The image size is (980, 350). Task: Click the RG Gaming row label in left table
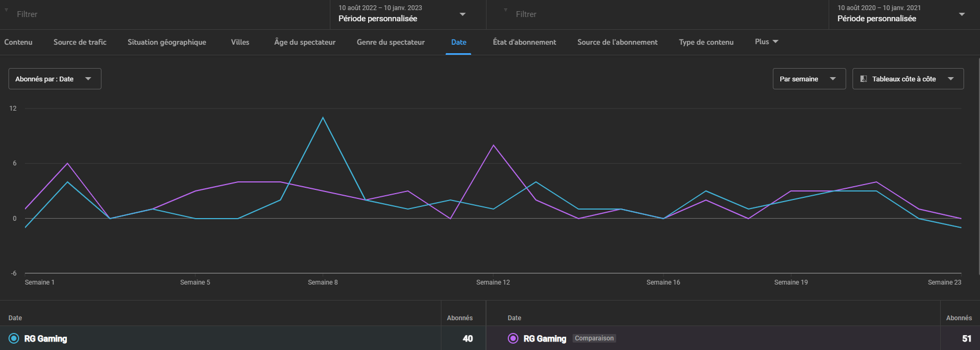[x=46, y=339]
